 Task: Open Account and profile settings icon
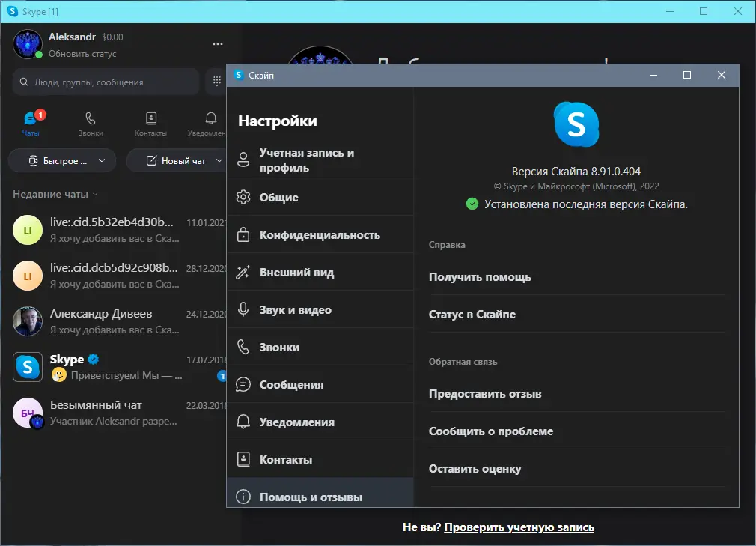(243, 160)
